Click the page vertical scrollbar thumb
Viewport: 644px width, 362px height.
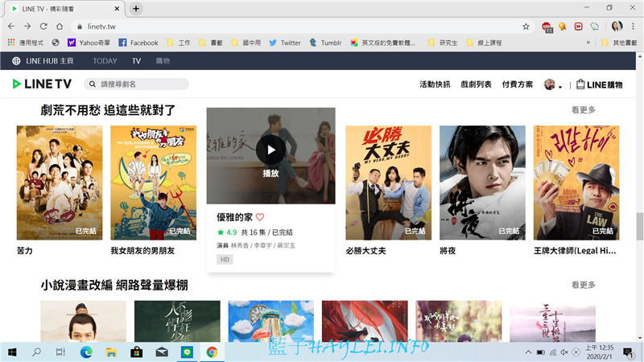pyautogui.click(x=639, y=226)
